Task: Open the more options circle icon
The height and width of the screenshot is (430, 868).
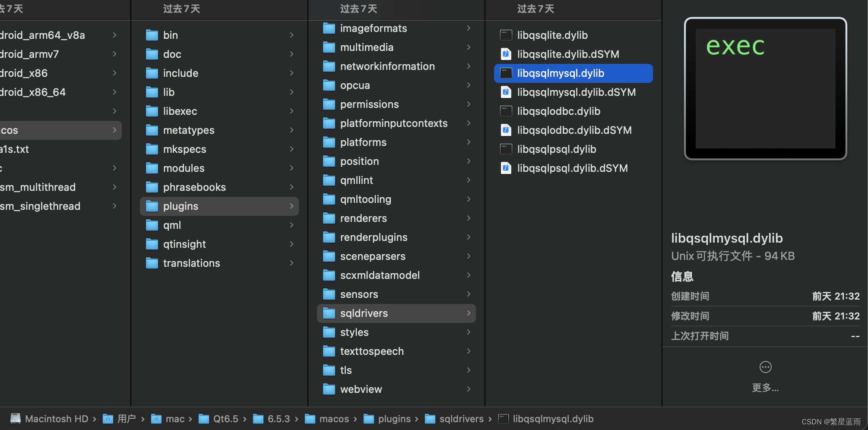Action: 765,367
